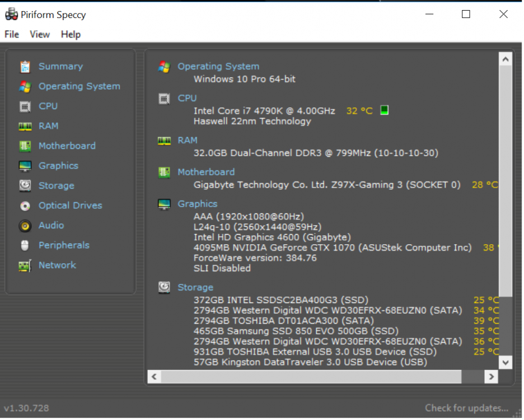Click the Samsung SSD 850 EVO entry
The width and height of the screenshot is (524, 420).
click(x=297, y=332)
